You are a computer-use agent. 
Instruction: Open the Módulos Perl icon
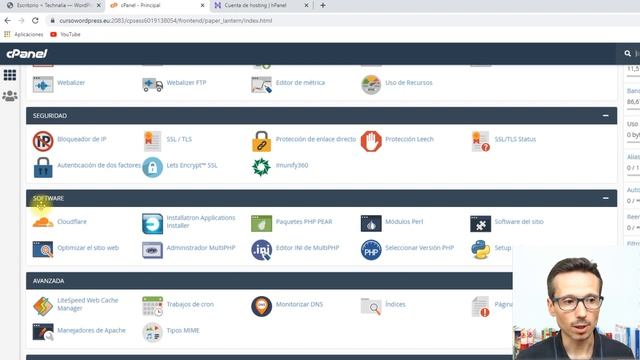[371, 223]
